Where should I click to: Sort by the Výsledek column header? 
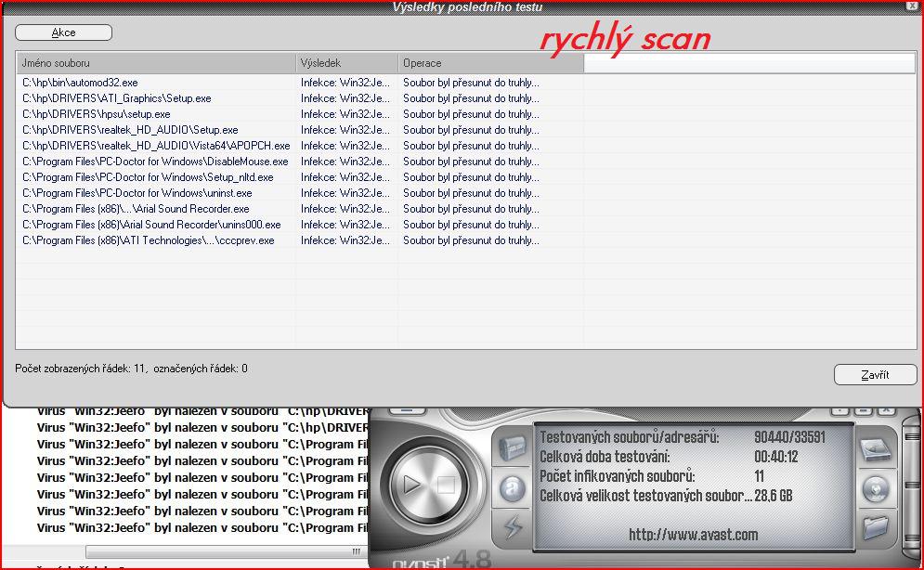346,63
